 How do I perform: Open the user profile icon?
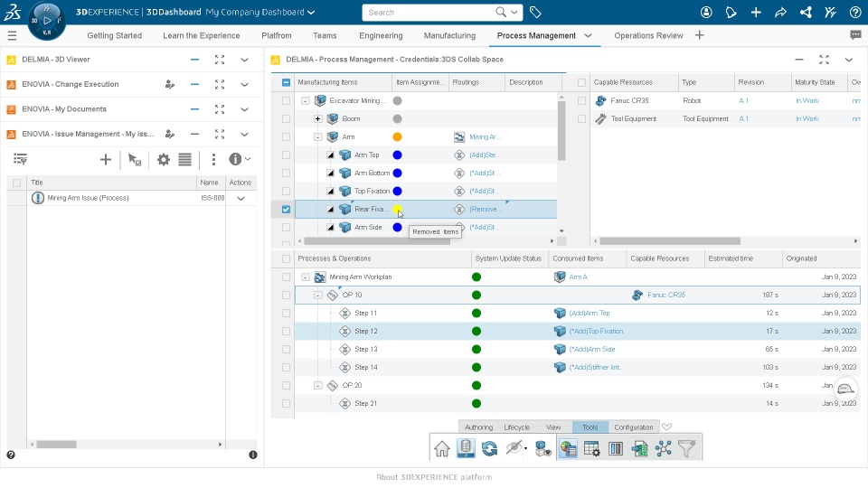click(706, 12)
